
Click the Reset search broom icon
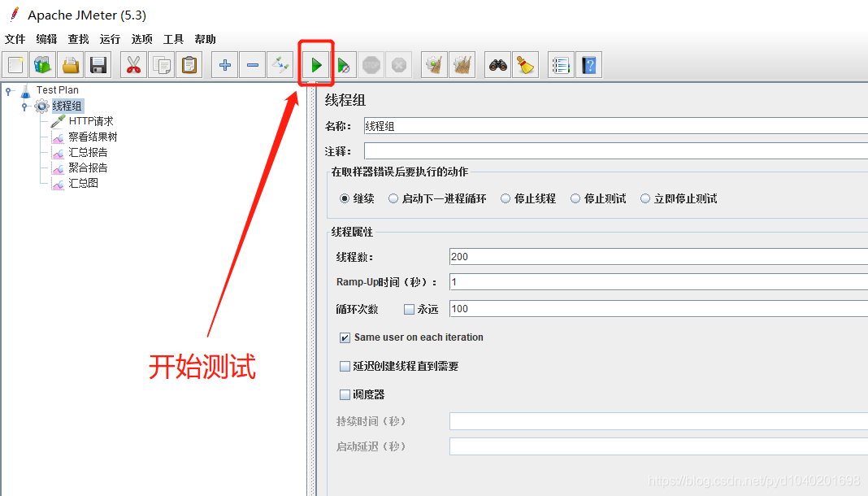tap(525, 65)
